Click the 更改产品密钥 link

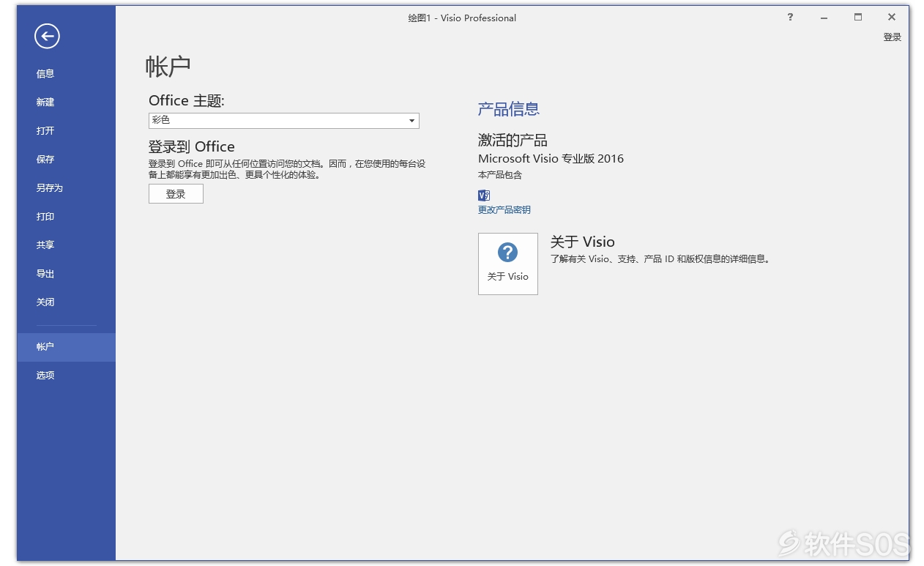(504, 210)
